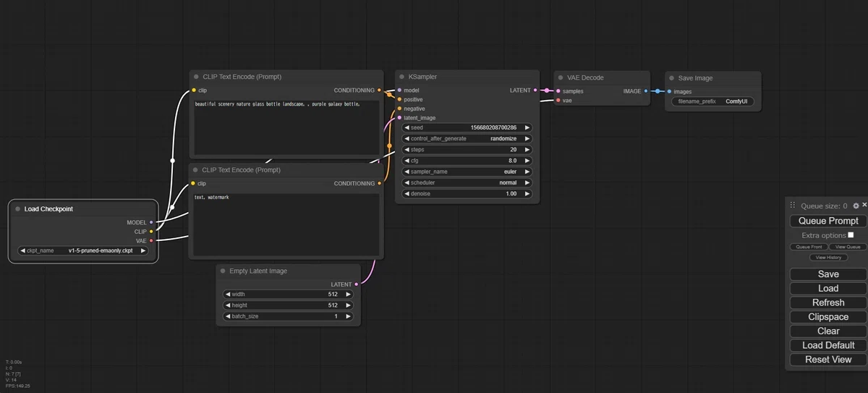Click the MODEL output port on Load Checkpoint
This screenshot has height=393, width=868.
tap(151, 222)
